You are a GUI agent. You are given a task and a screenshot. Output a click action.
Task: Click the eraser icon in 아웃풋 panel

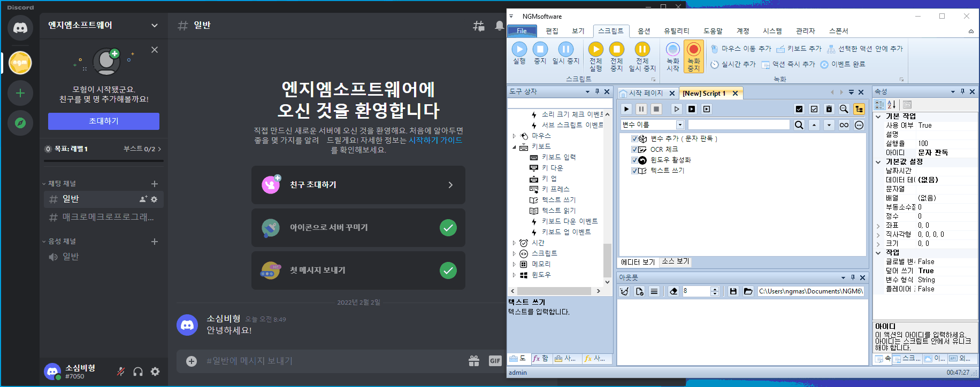673,291
